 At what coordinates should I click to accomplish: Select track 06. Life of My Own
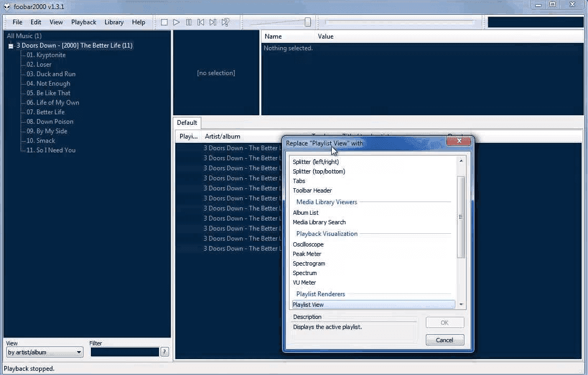(x=53, y=103)
